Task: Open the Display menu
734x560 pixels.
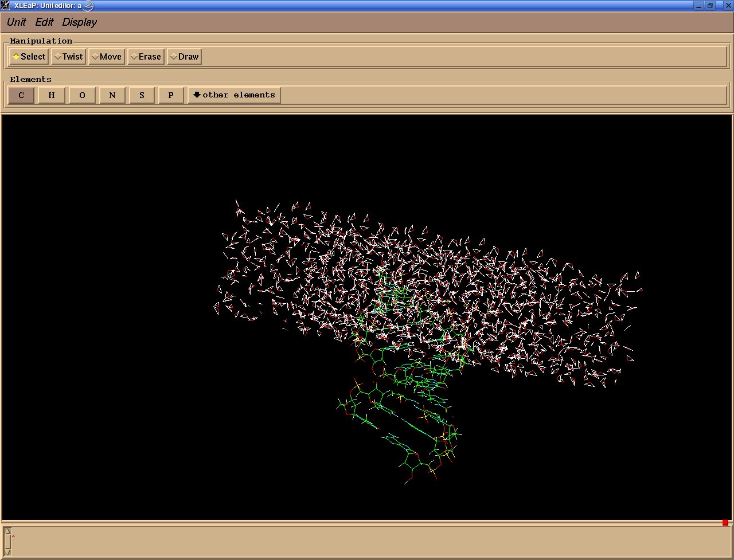Action: [80, 22]
